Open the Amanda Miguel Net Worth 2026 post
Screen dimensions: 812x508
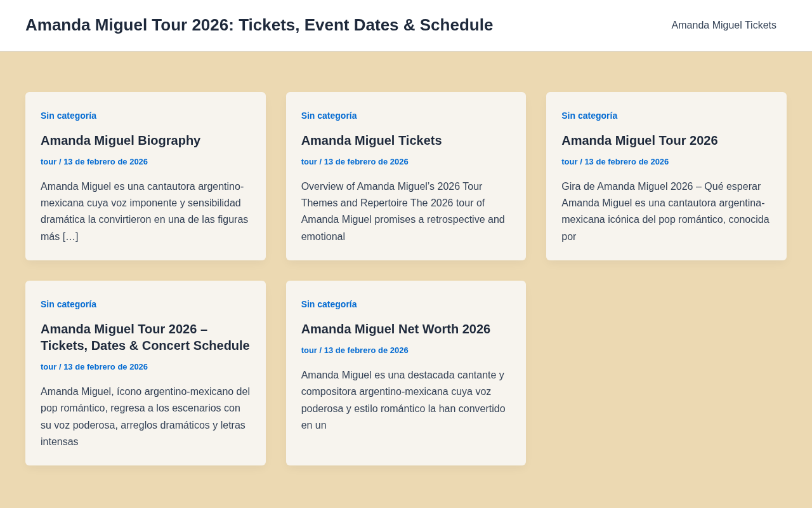396,329
